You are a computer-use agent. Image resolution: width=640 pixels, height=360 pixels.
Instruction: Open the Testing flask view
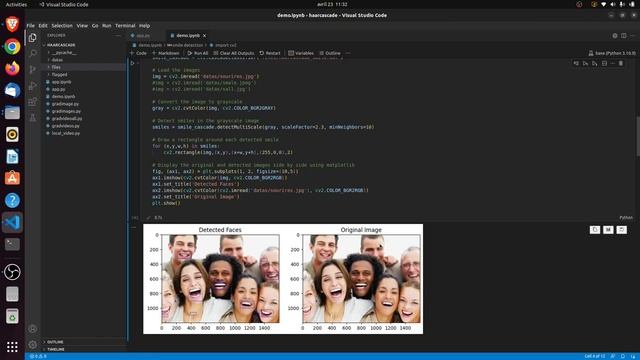tap(33, 118)
